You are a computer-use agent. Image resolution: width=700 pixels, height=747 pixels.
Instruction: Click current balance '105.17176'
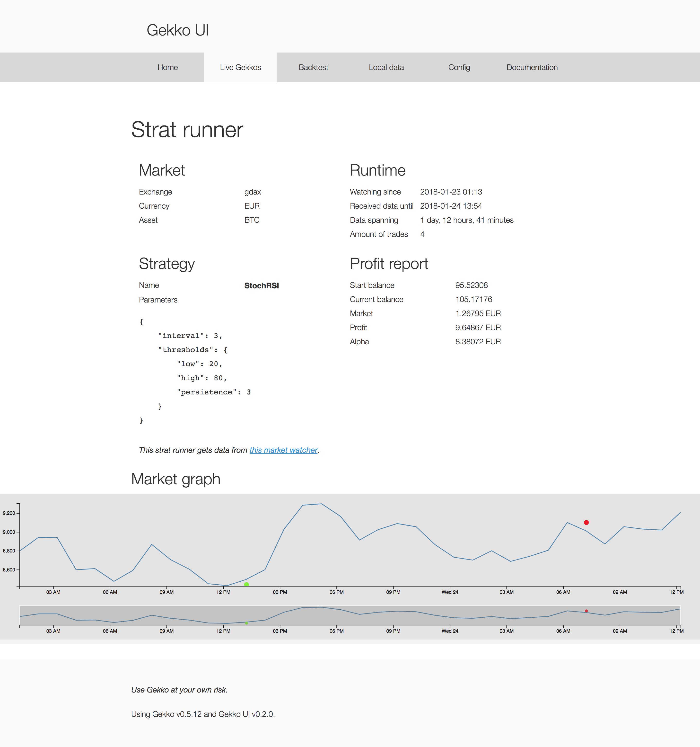(x=473, y=300)
